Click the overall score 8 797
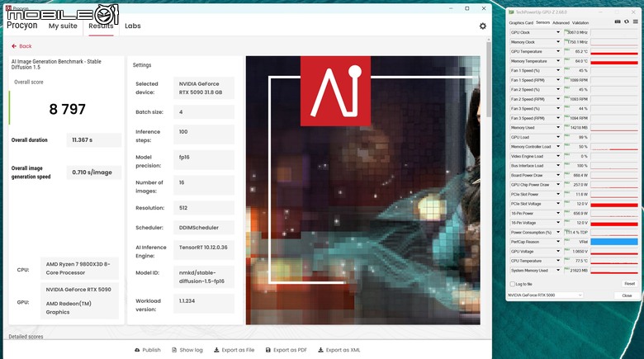 click(68, 109)
